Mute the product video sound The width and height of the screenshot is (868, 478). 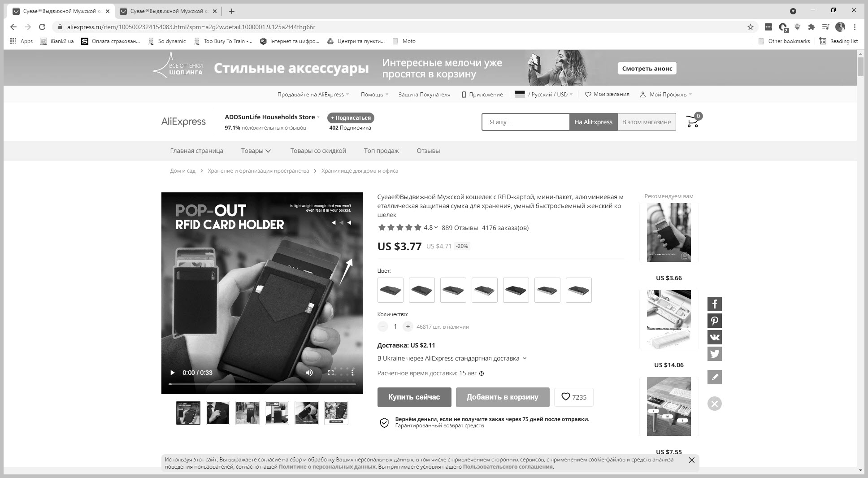click(x=309, y=373)
